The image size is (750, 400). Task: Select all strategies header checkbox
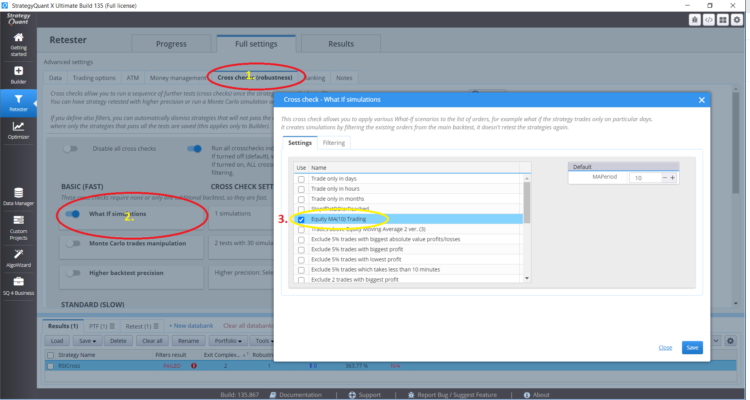pyautogui.click(x=50, y=355)
